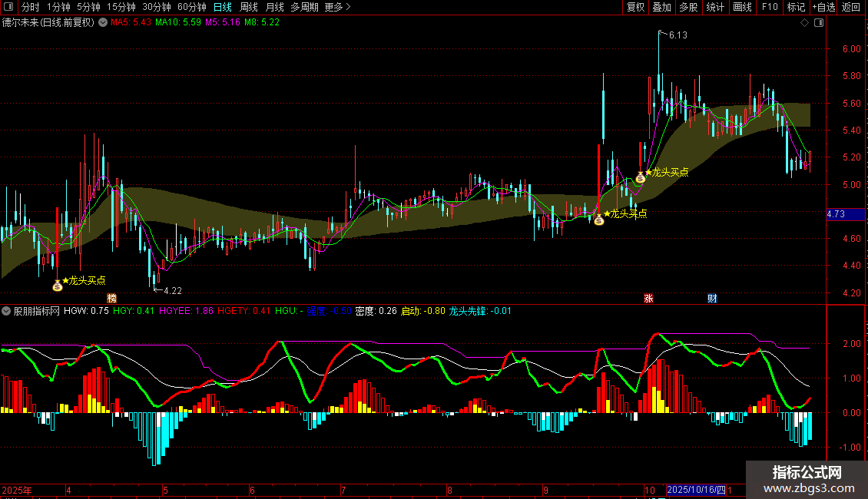Expand the 更多 periods menu
The image size is (868, 499).
pyautogui.click(x=337, y=7)
